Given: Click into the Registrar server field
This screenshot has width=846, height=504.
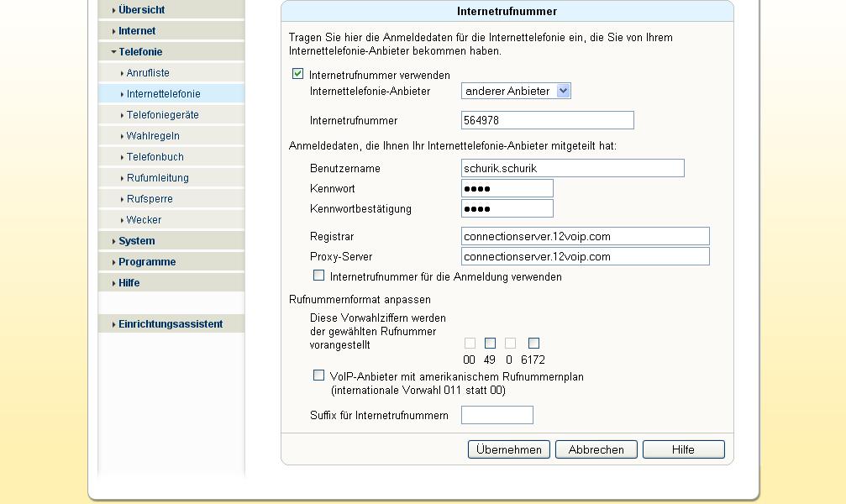Looking at the screenshot, I should click(x=586, y=236).
